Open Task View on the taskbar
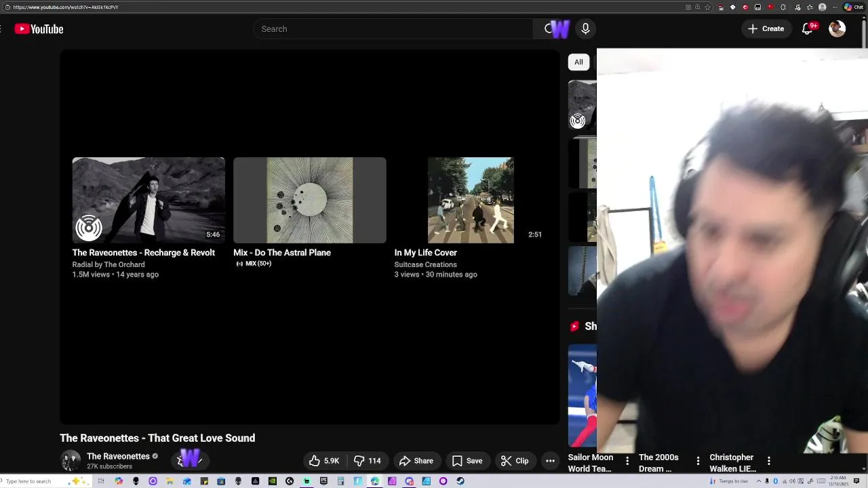This screenshot has height=488, width=868. (x=101, y=481)
